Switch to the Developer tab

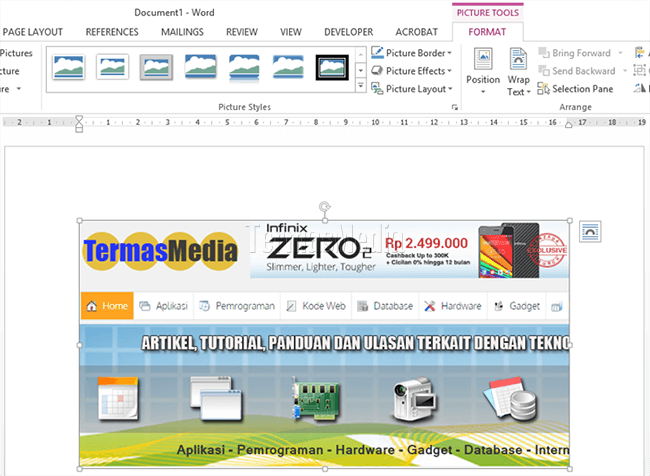pos(349,32)
